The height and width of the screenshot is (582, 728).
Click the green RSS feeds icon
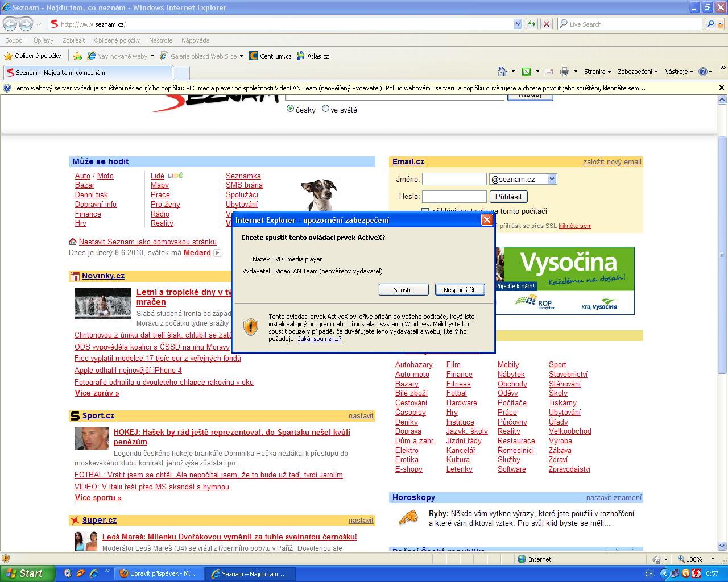coord(526,72)
